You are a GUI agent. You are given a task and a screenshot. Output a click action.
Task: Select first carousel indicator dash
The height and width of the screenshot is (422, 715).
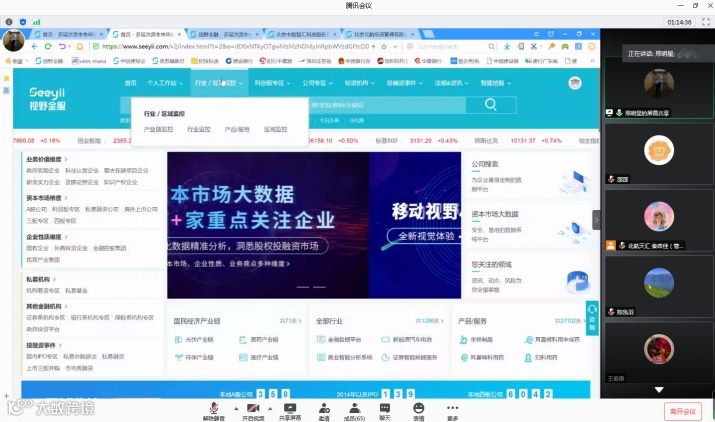click(x=303, y=287)
